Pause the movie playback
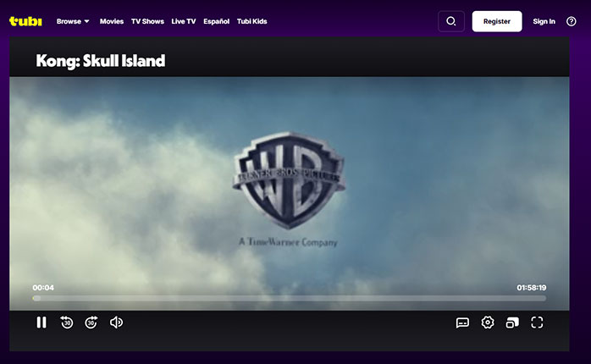This screenshot has height=364, width=591. tap(41, 323)
